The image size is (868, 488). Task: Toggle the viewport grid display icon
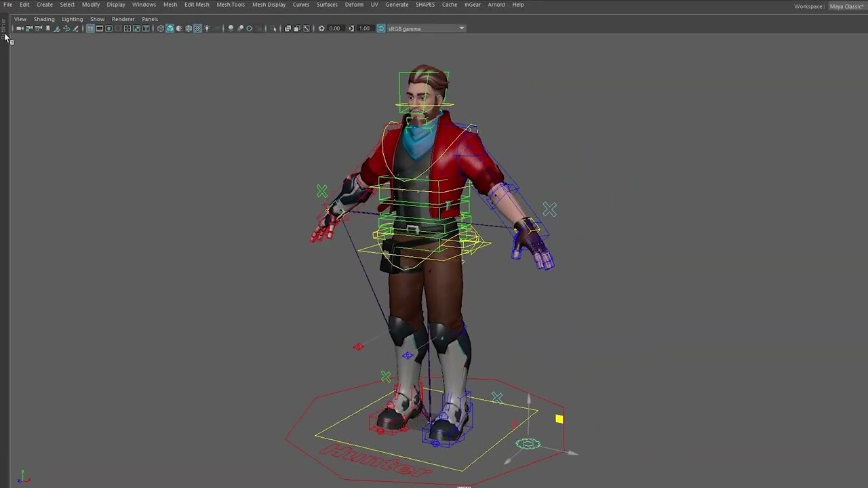click(90, 28)
